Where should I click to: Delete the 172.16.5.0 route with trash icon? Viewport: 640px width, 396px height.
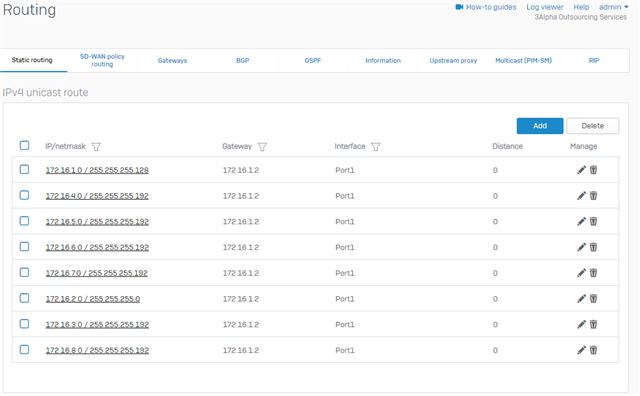coord(593,221)
